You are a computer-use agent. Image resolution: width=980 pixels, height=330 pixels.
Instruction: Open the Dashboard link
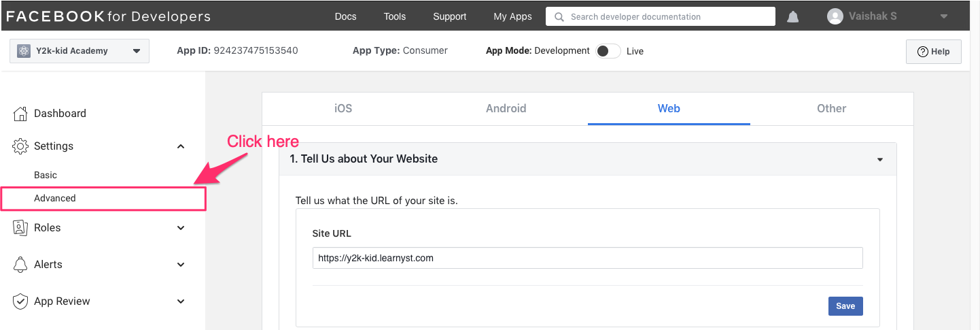point(60,114)
